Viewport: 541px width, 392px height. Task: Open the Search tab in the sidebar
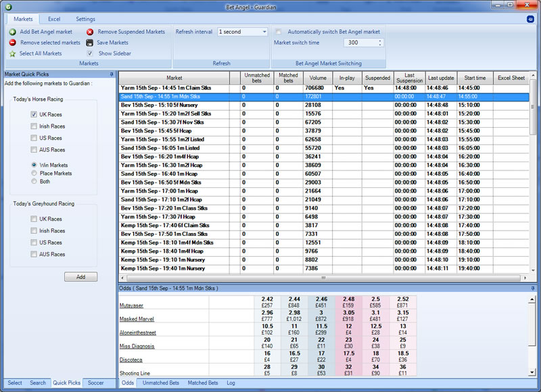(x=38, y=383)
